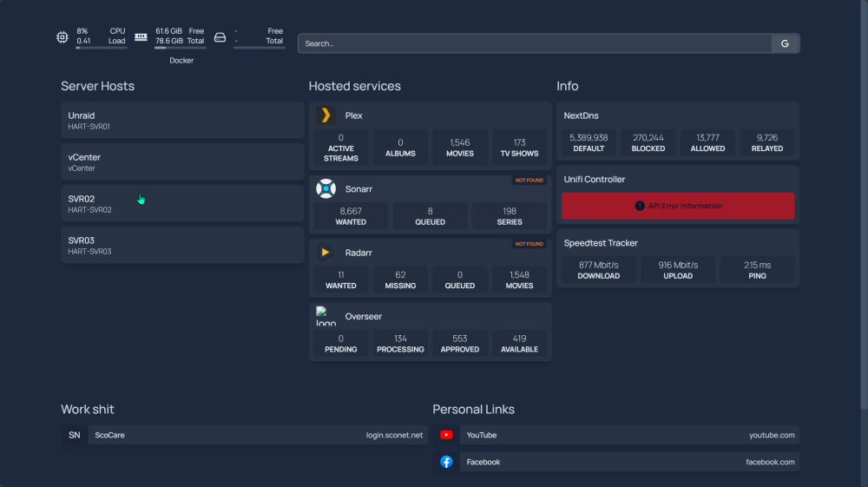Click NextDns 5,389,938 Default stat
This screenshot has width=868, height=487.
[x=589, y=142]
